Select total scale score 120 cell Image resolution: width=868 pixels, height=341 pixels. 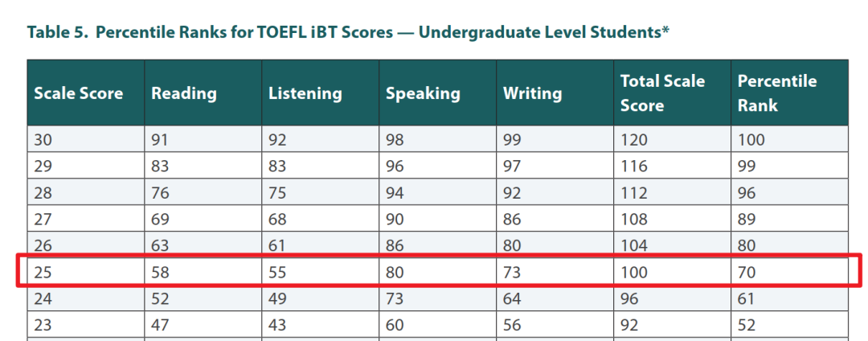(x=673, y=139)
